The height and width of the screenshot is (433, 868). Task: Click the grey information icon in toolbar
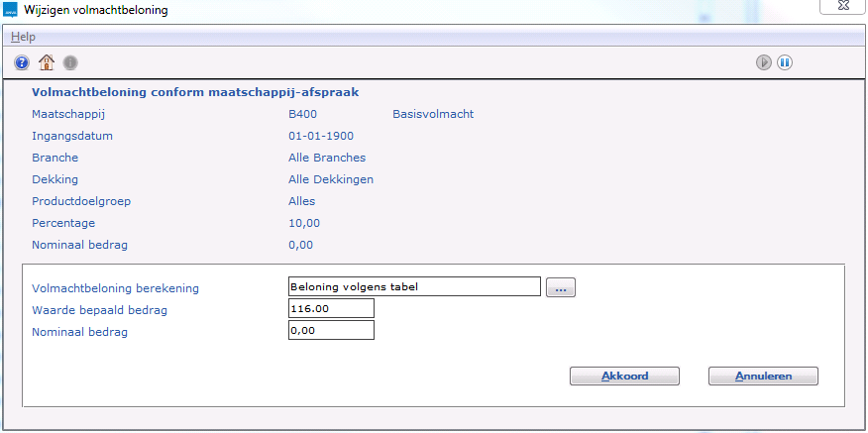coord(70,62)
